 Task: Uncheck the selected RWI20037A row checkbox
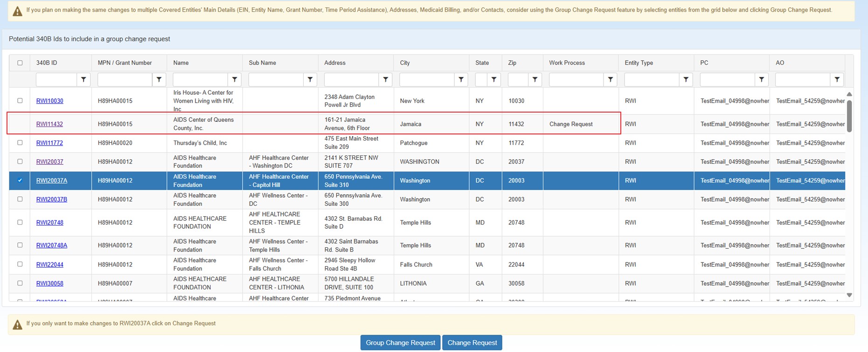coord(20,181)
